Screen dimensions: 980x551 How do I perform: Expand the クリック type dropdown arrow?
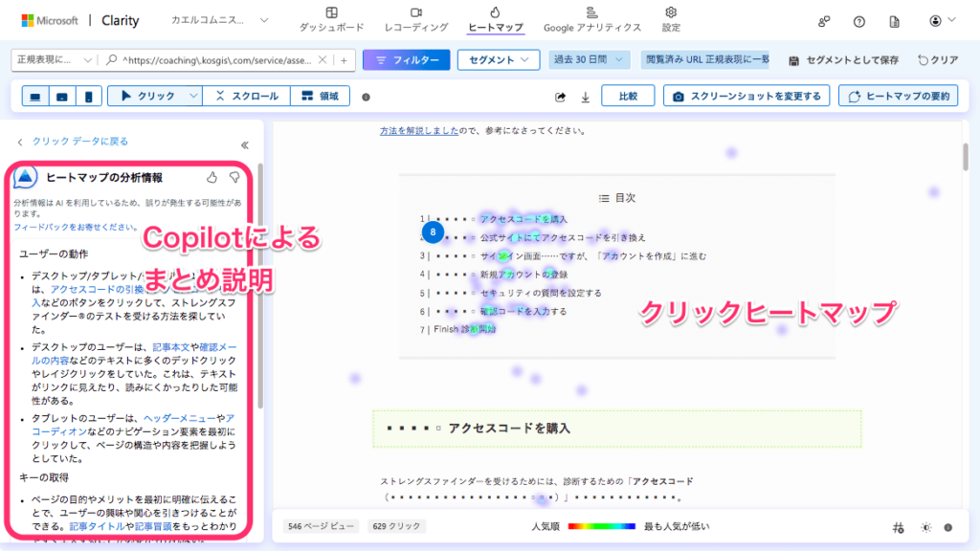[x=193, y=97]
